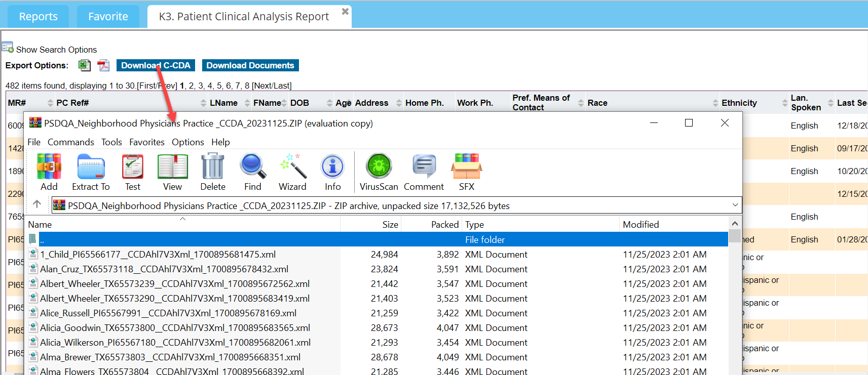Close the K3 Patient Clinical Analysis tab
This screenshot has width=868, height=375.
345,11
